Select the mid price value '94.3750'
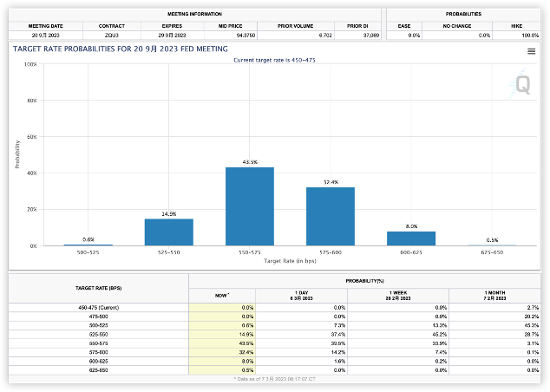 pos(246,36)
